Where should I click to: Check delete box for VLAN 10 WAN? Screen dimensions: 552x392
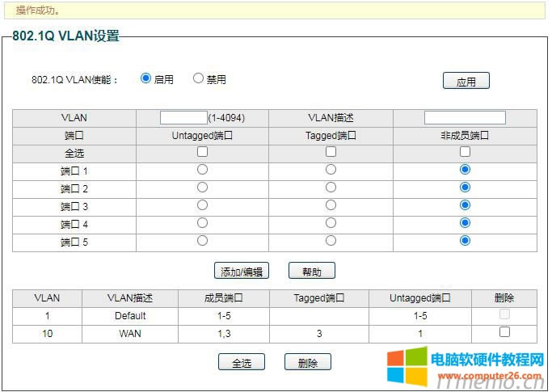point(504,332)
